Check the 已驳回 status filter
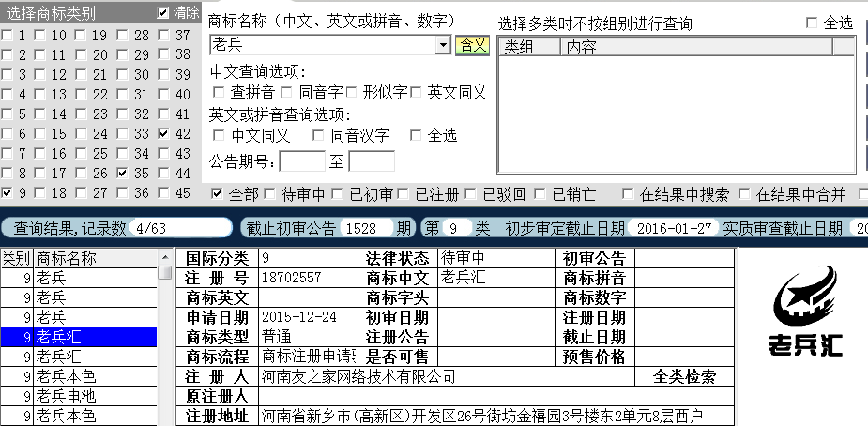Image resolution: width=868 pixels, height=426 pixels. click(470, 193)
